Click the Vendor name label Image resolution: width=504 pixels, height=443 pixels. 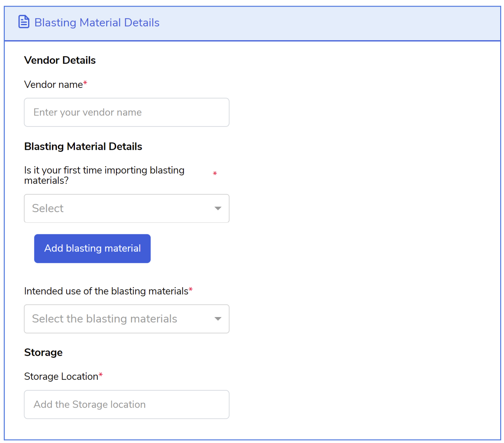pyautogui.click(x=53, y=85)
